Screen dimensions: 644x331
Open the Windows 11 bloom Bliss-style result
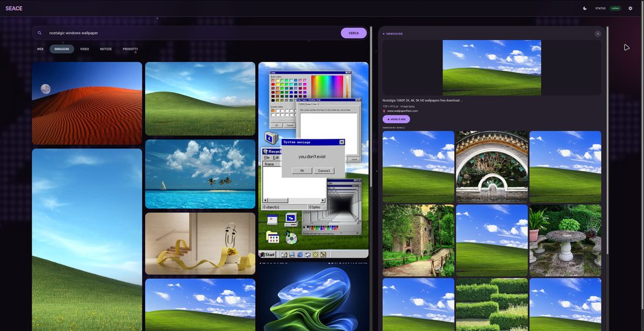point(313,296)
